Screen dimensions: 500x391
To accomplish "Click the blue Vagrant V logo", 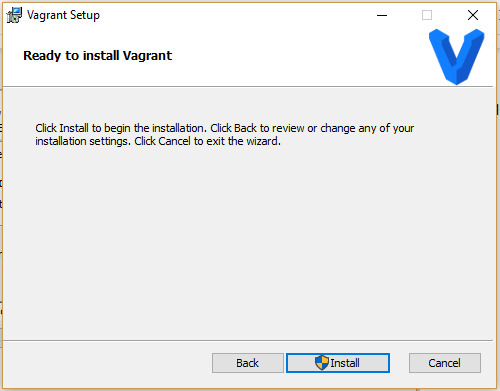I will tap(456, 57).
